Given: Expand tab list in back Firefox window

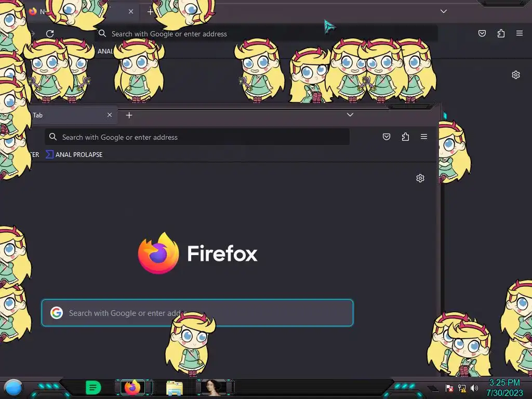Looking at the screenshot, I should (444, 11).
